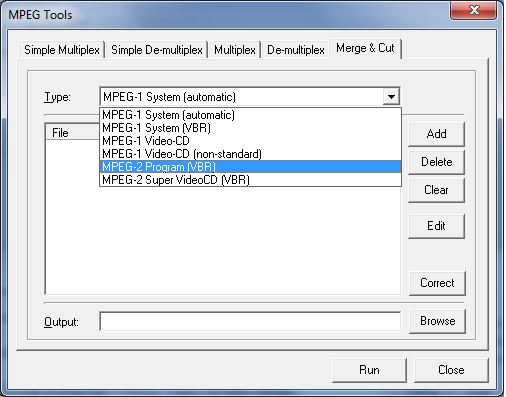Image resolution: width=506 pixels, height=397 pixels.
Task: Click the Merge & Cut tab
Action: coord(365,49)
